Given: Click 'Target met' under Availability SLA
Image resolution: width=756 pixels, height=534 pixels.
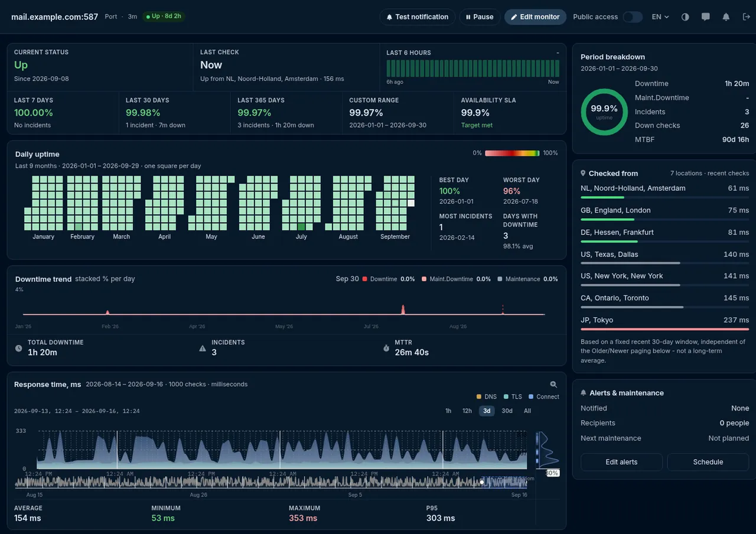Looking at the screenshot, I should point(477,125).
